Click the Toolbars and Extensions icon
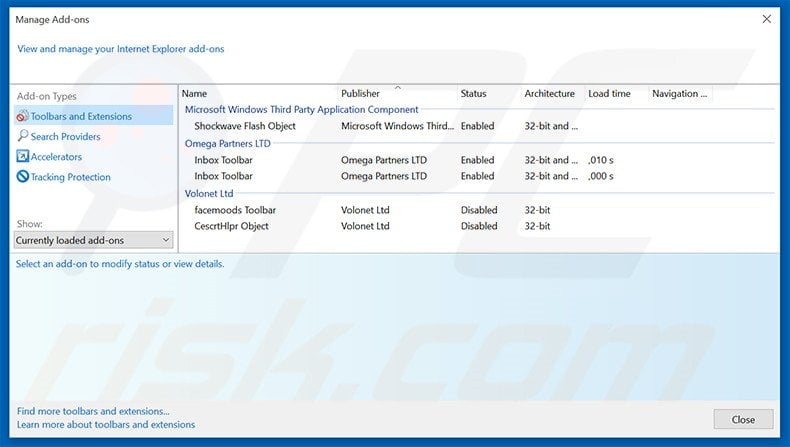The image size is (790, 447). point(22,116)
